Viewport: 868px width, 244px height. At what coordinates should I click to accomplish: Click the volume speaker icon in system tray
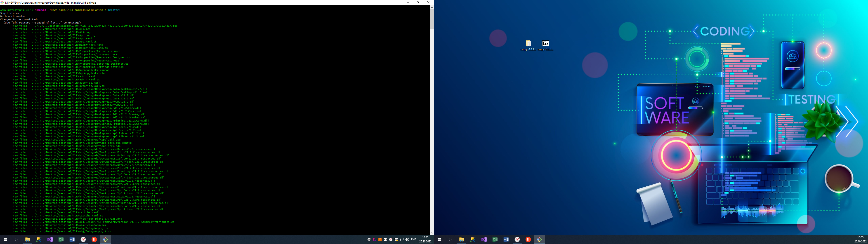point(407,240)
